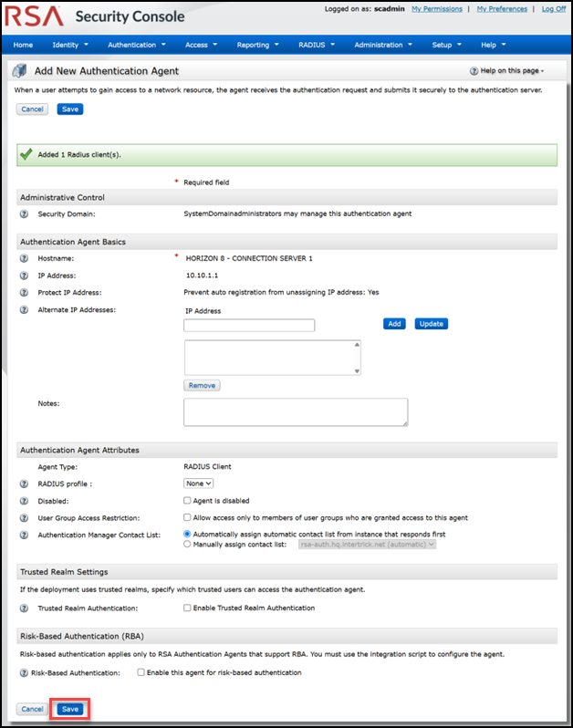Viewport: 573px width, 728px height.
Task: Open the Reporting menu
Action: (x=257, y=45)
